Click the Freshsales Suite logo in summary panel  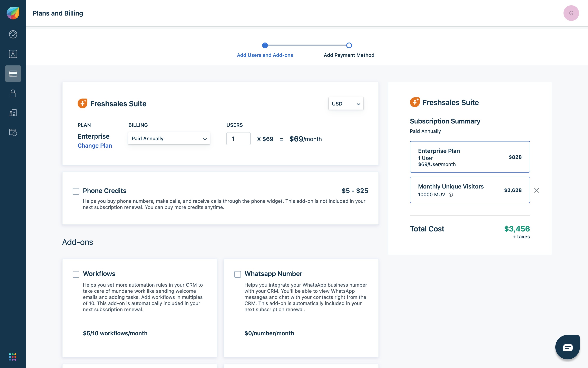[415, 102]
